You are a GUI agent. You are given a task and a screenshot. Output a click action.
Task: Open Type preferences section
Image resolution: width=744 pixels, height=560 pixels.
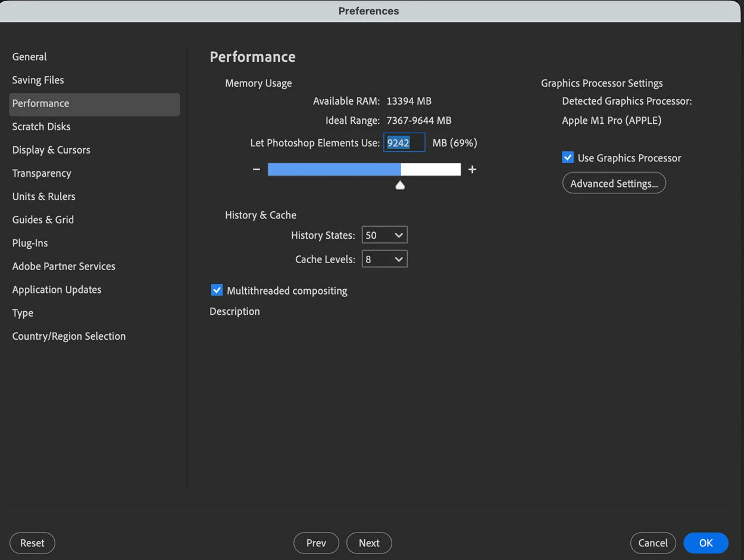coord(23,313)
